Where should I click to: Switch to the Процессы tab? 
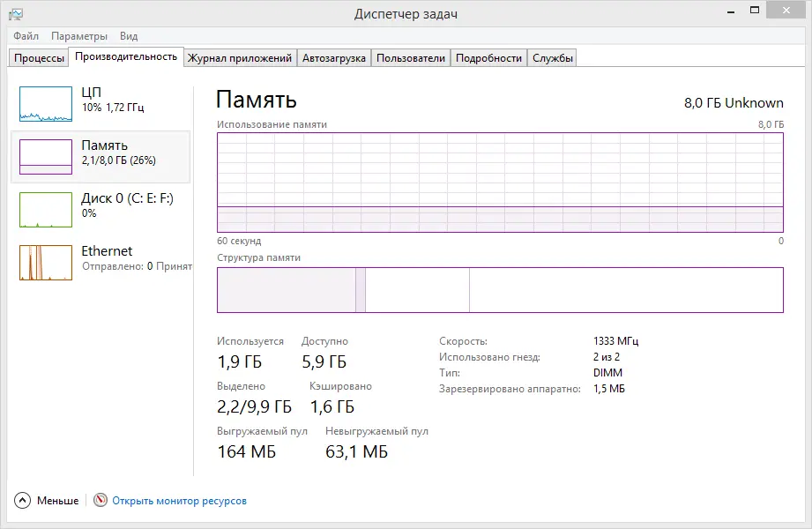coord(39,58)
